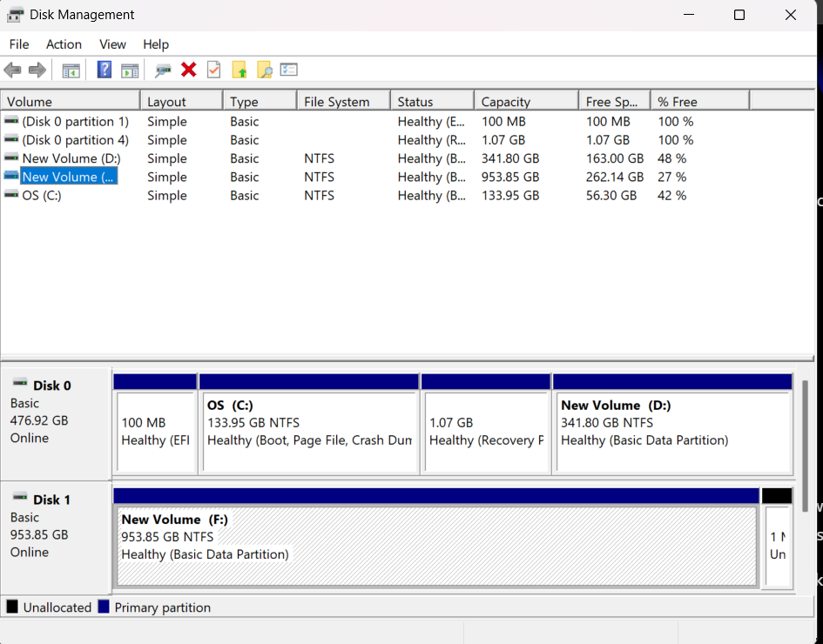Click drive icon beside OS (C:) row
823x644 pixels.
pyautogui.click(x=11, y=195)
